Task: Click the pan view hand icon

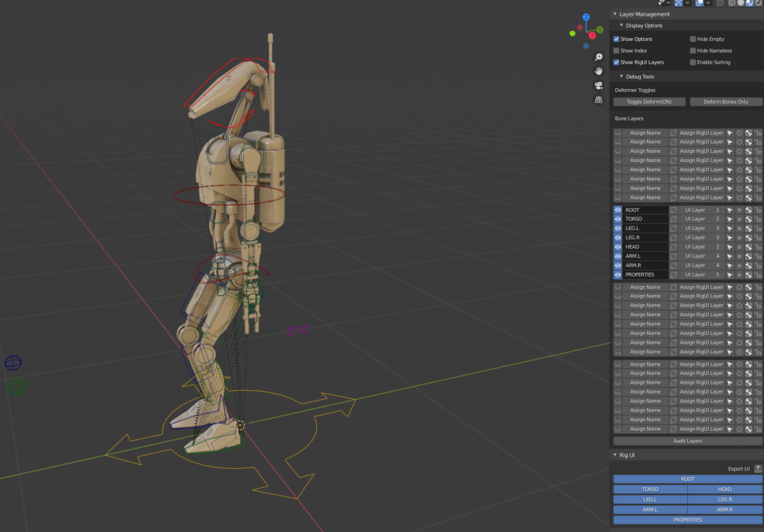Action: pyautogui.click(x=598, y=71)
